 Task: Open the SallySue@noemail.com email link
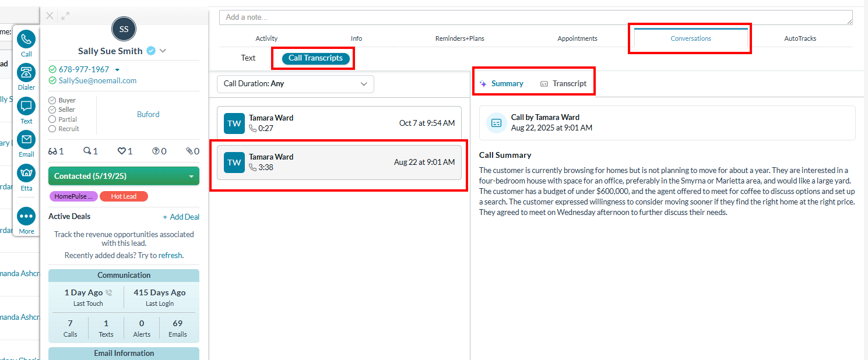(97, 81)
